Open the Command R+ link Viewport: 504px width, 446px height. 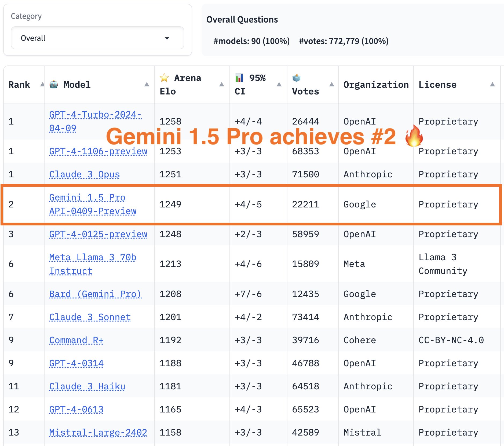coord(76,340)
